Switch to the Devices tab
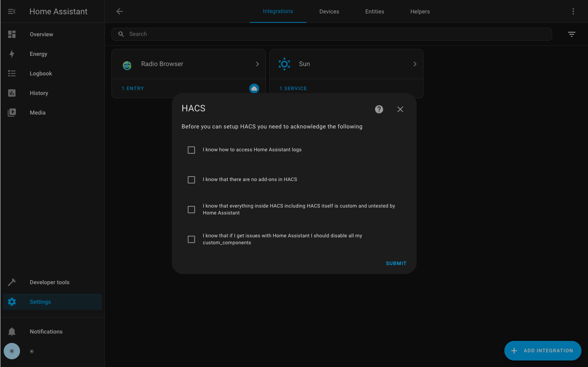The image size is (588, 367). pyautogui.click(x=329, y=11)
